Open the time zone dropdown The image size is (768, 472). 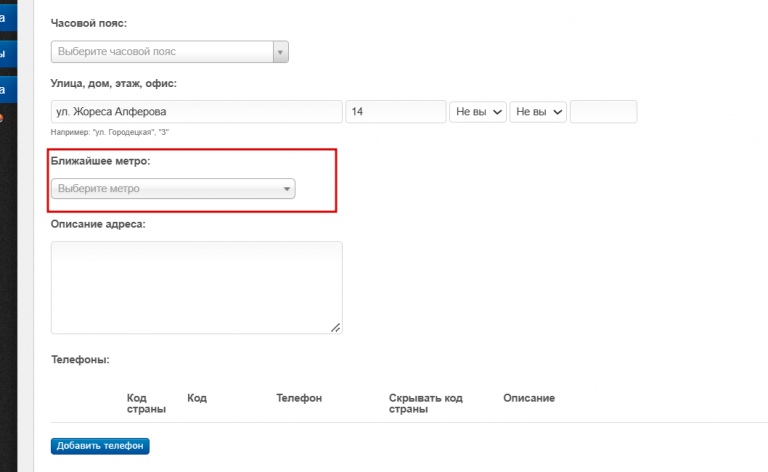click(169, 52)
